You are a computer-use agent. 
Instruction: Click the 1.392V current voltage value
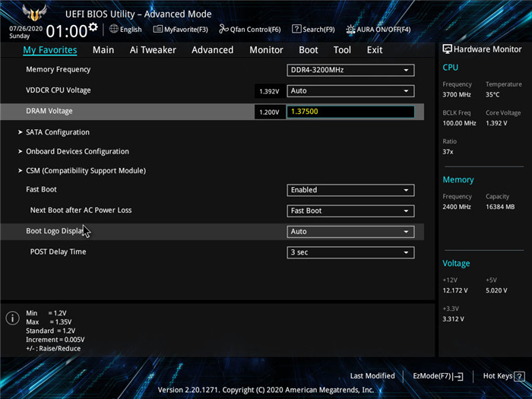pos(269,91)
